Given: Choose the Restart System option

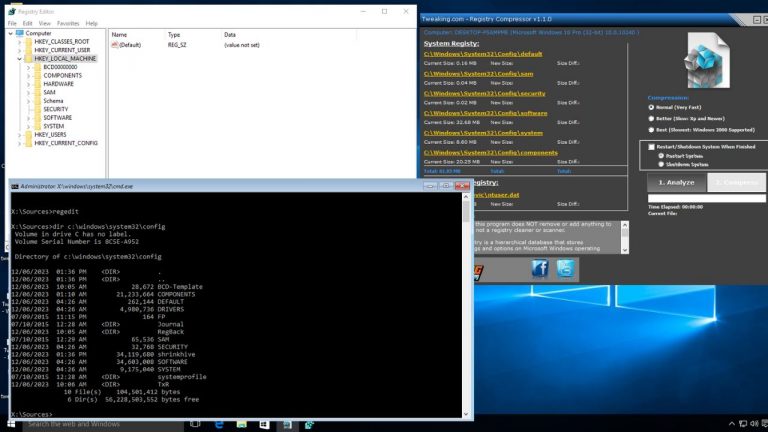Looking at the screenshot, I should (x=661, y=156).
